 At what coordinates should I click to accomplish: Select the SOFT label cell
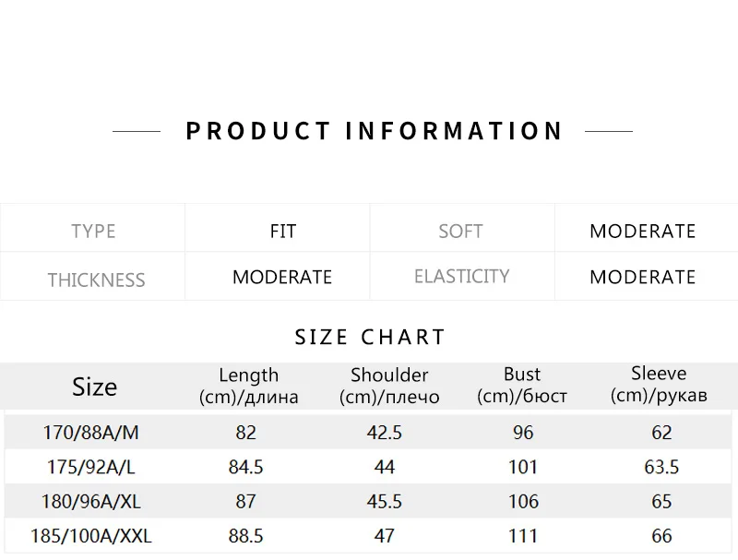[x=460, y=231]
